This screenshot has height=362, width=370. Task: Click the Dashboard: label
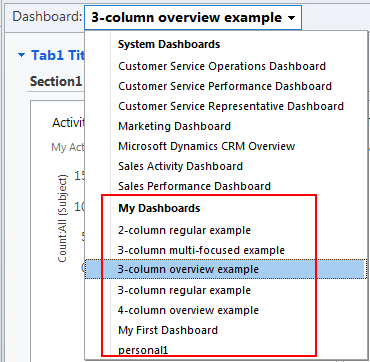(47, 17)
